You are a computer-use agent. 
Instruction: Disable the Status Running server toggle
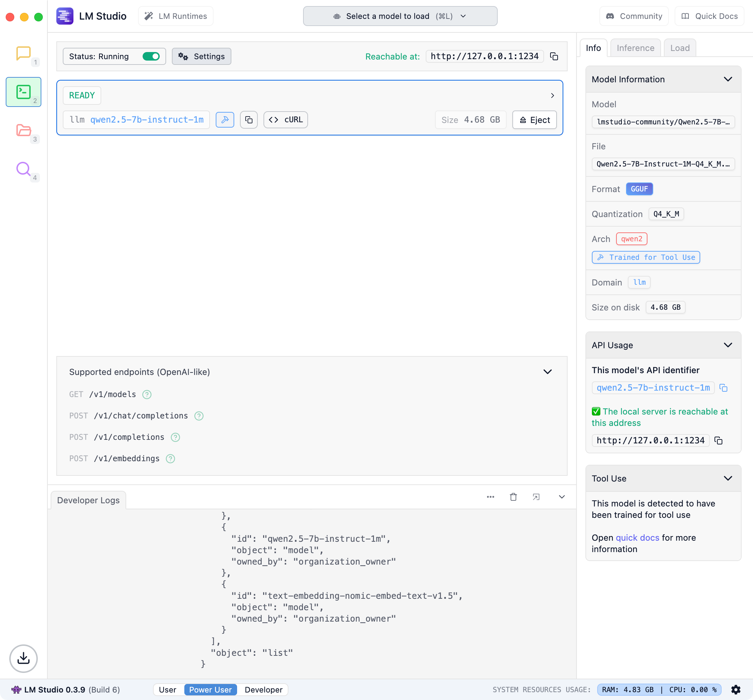151,56
